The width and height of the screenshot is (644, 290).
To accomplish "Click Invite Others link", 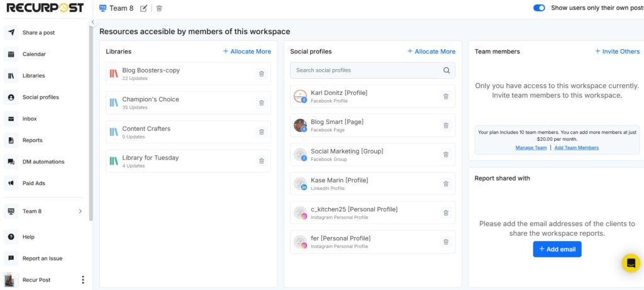I will 618,52.
